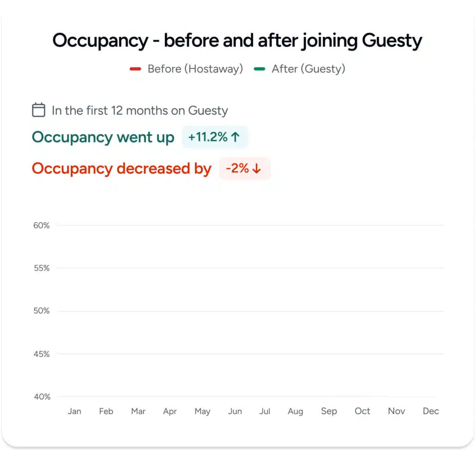This screenshot has width=476, height=451.
Task: Toggle the After (Guesty) legend label
Action: 308,69
